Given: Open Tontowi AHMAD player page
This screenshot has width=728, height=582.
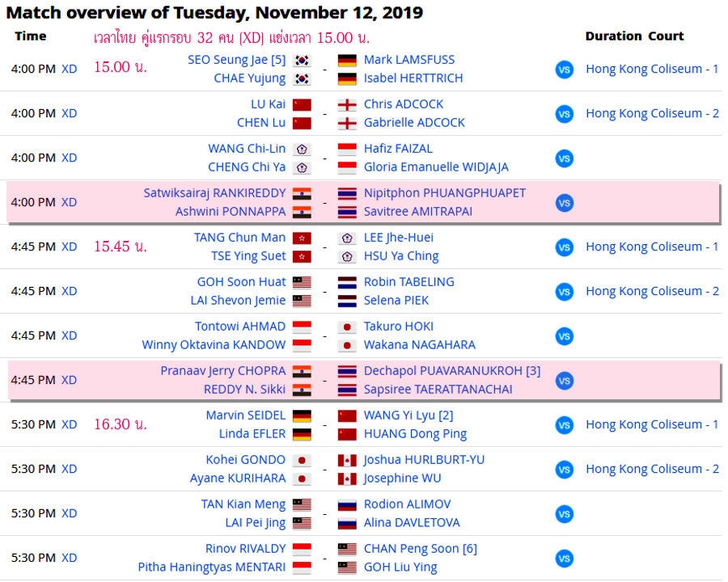Looking at the screenshot, I should (x=240, y=327).
